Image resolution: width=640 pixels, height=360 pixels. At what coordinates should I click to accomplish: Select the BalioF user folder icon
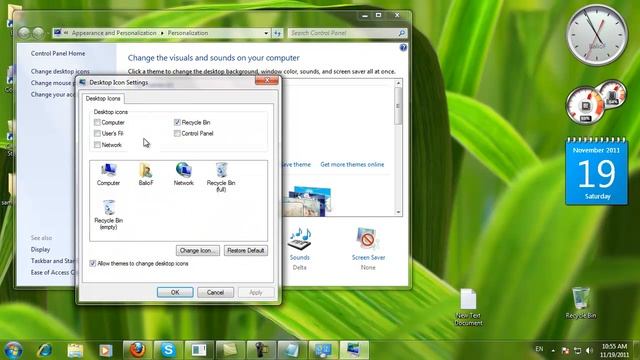[x=146, y=174]
